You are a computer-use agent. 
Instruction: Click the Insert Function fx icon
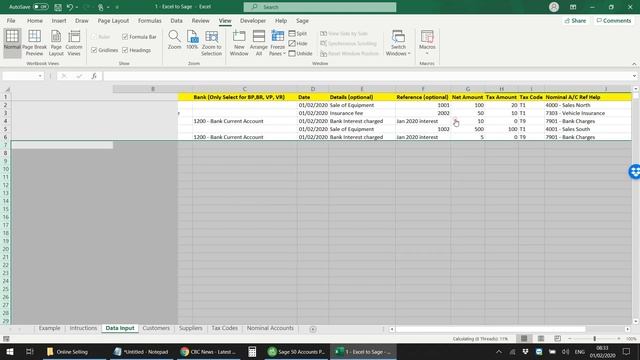94,76
